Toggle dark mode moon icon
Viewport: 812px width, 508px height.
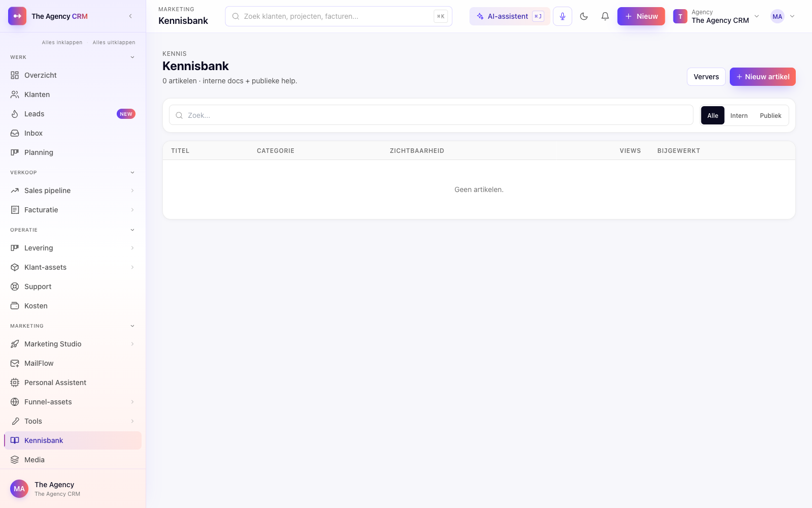coord(584,16)
